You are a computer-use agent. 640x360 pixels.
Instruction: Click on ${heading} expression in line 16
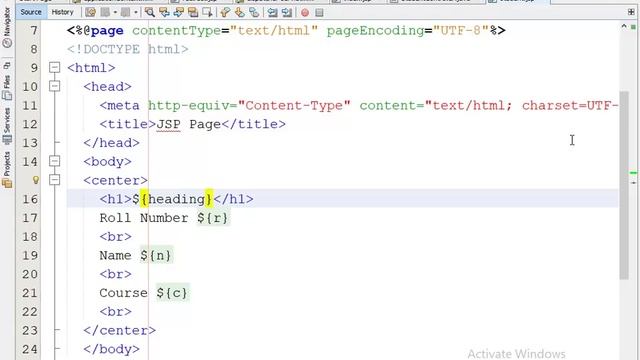[x=172, y=199]
